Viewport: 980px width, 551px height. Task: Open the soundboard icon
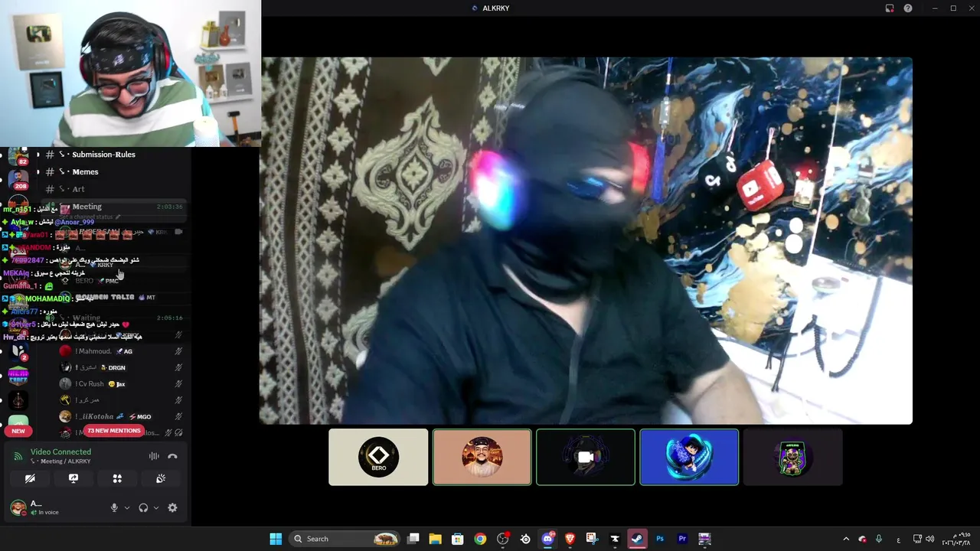pyautogui.click(x=161, y=478)
